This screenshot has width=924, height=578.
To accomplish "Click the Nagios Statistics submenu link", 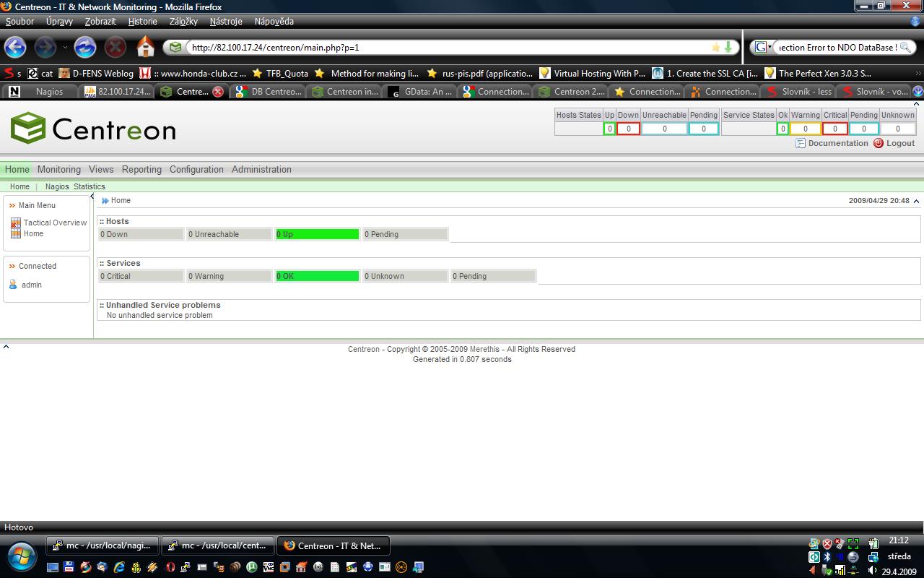I will tap(75, 186).
